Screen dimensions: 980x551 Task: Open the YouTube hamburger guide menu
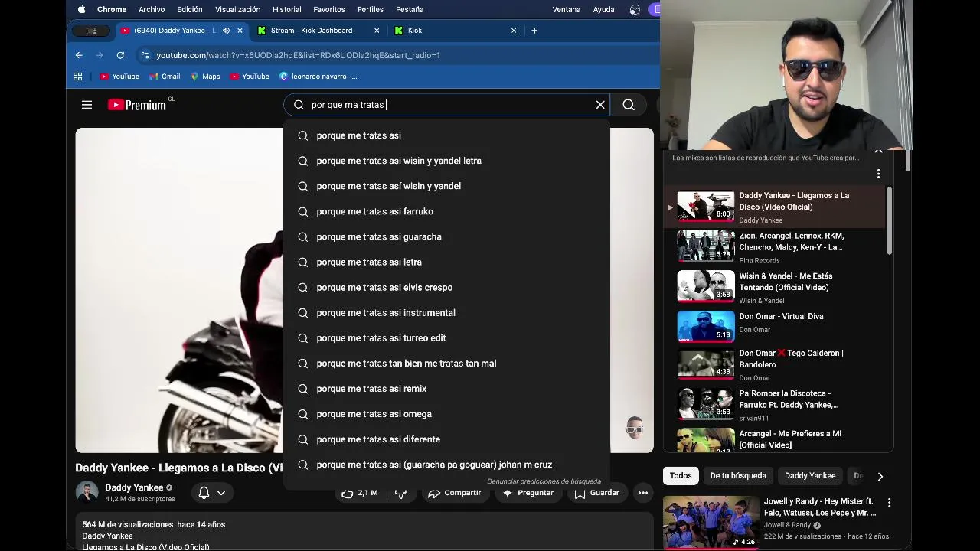[87, 105]
